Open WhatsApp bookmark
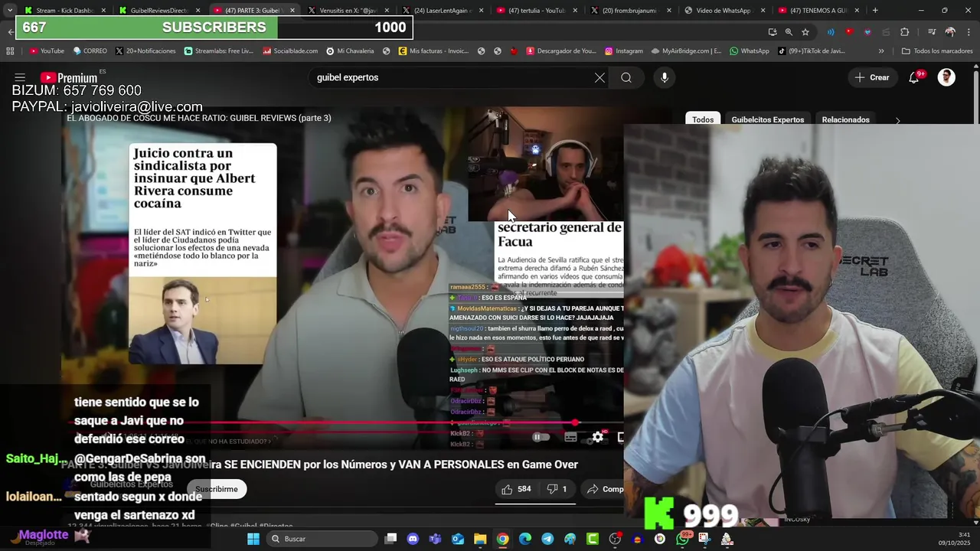This screenshot has height=551, width=980. pyautogui.click(x=749, y=51)
